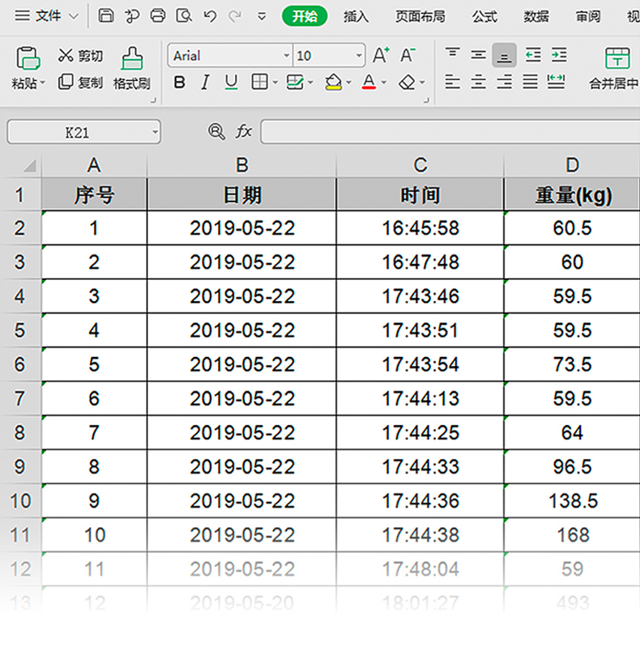
Task: Toggle Italic formatting
Action: coord(205,82)
